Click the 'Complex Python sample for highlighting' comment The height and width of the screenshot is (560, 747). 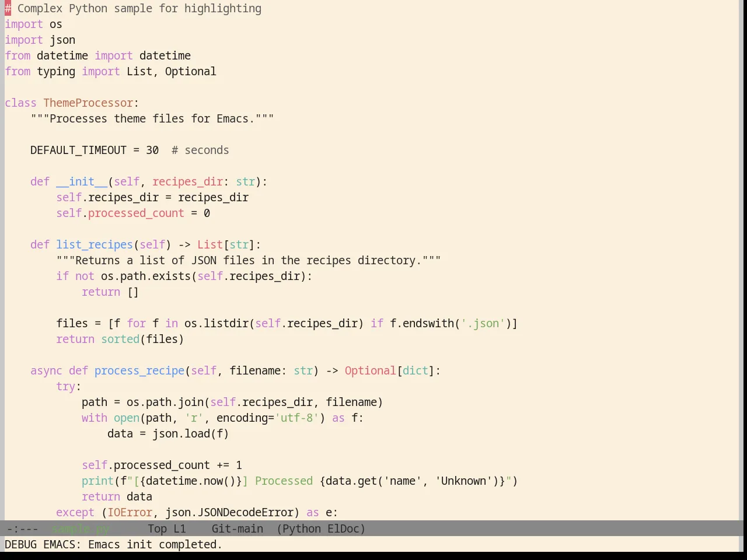[x=139, y=9]
